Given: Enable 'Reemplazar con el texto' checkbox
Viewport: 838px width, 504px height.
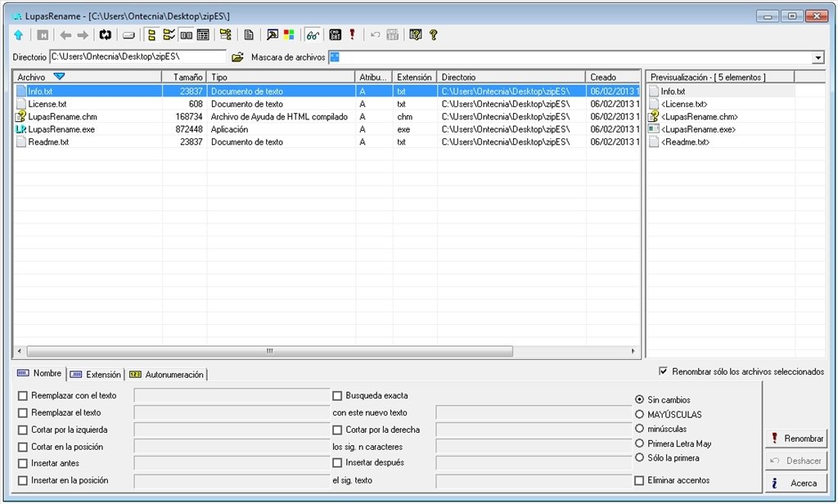Looking at the screenshot, I should click(x=22, y=396).
